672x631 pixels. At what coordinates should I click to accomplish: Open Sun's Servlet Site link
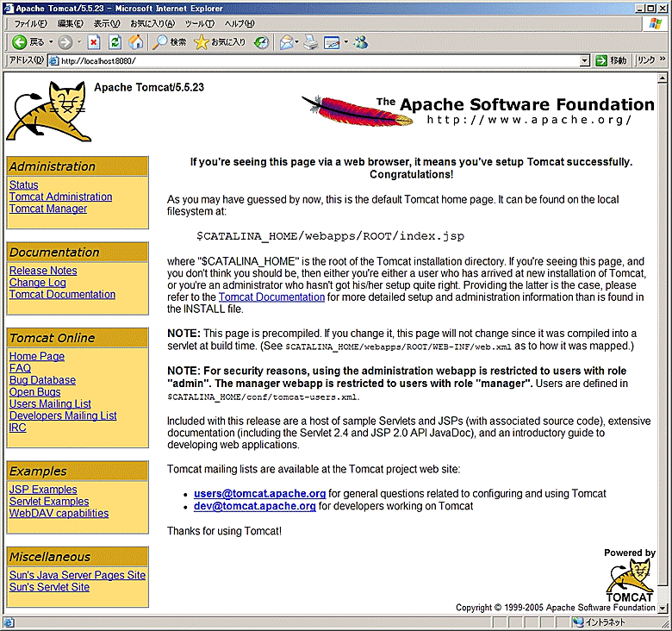click(x=50, y=587)
